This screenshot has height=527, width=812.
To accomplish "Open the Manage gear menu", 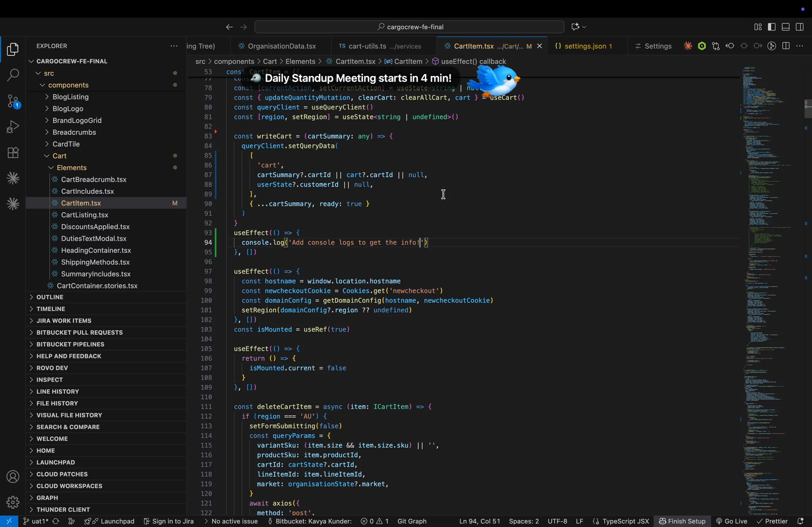I will pyautogui.click(x=13, y=502).
